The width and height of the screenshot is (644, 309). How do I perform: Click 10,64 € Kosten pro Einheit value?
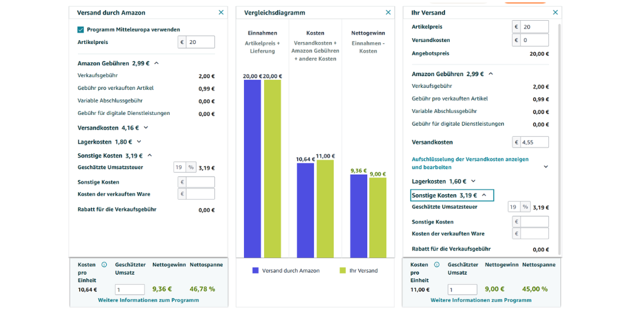point(87,290)
